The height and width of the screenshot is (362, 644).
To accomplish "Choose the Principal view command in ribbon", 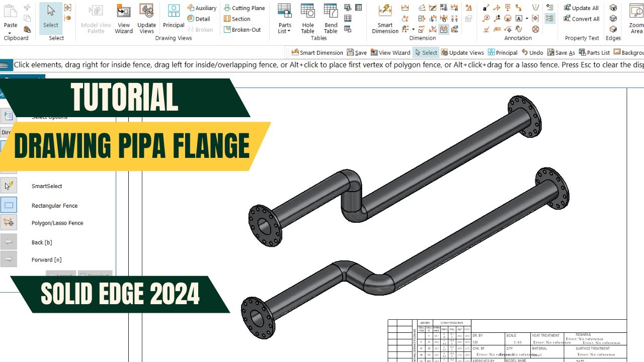I will (x=174, y=17).
